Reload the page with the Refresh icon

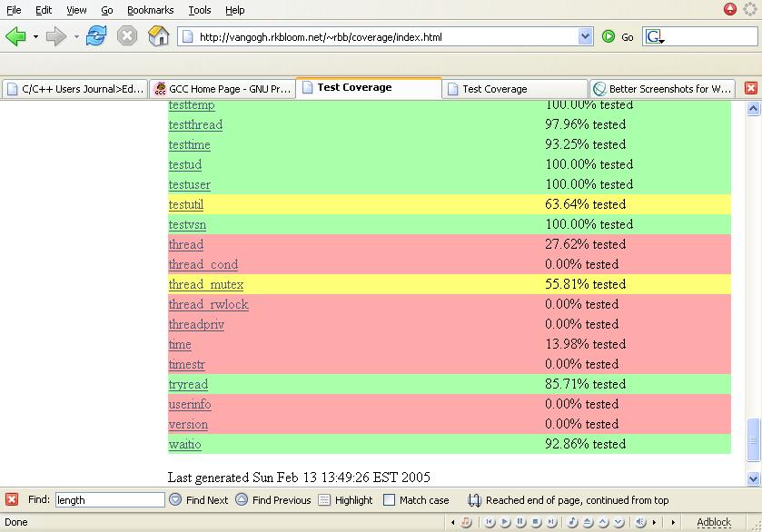[x=95, y=36]
